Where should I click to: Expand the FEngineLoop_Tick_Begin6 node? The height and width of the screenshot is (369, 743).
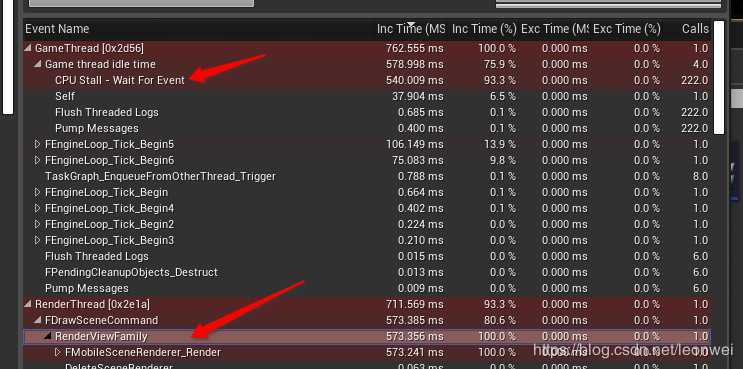[38, 160]
